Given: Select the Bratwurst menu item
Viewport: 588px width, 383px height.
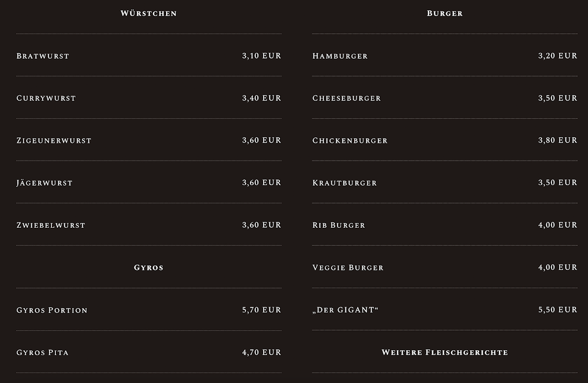Looking at the screenshot, I should click(43, 56).
